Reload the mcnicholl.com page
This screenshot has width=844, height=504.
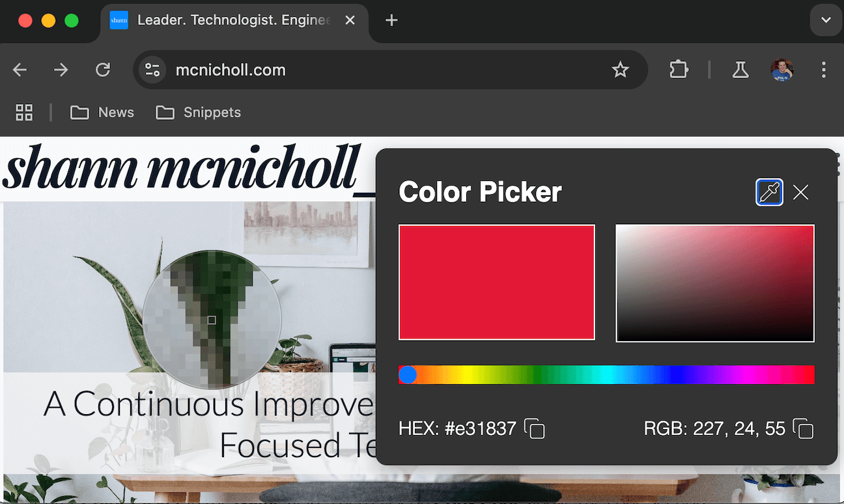[103, 70]
